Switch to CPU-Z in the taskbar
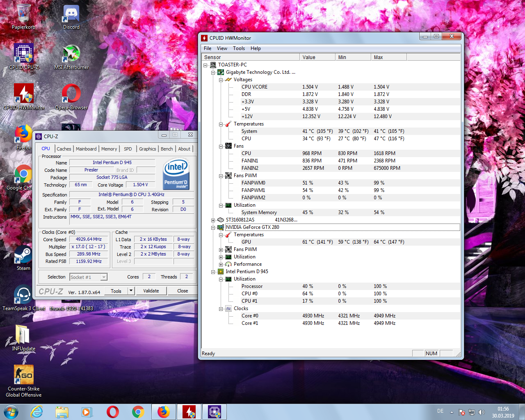Viewport: 525px width, 420px height. coord(215,412)
